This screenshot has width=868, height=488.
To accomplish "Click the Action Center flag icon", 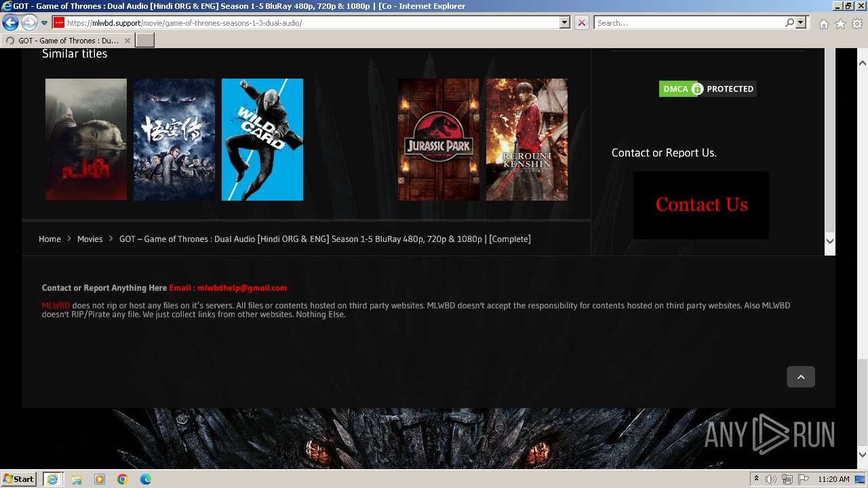I will pyautogui.click(x=804, y=479).
